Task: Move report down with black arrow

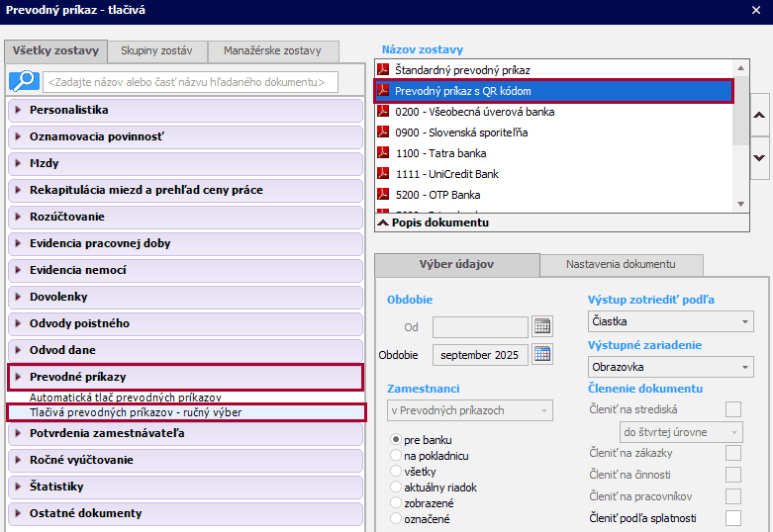Action: pyautogui.click(x=759, y=157)
